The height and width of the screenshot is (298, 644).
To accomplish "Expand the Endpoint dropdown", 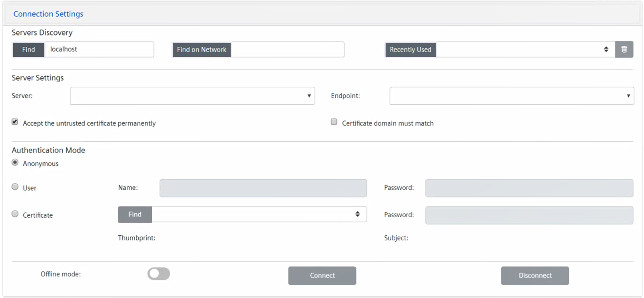I will (x=511, y=96).
